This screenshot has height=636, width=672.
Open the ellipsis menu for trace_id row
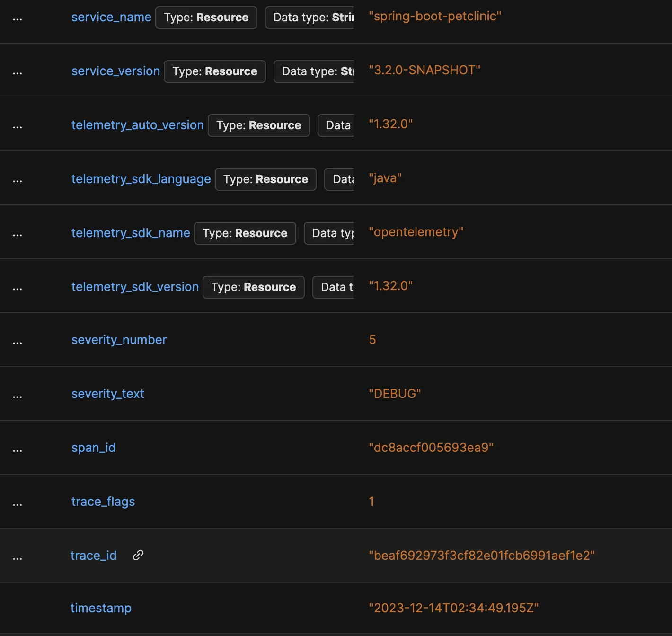(18, 559)
